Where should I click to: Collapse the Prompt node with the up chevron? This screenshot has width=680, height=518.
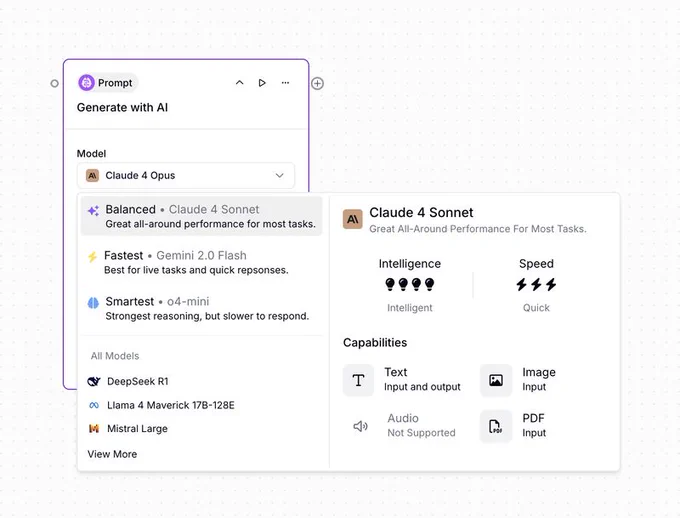click(239, 82)
